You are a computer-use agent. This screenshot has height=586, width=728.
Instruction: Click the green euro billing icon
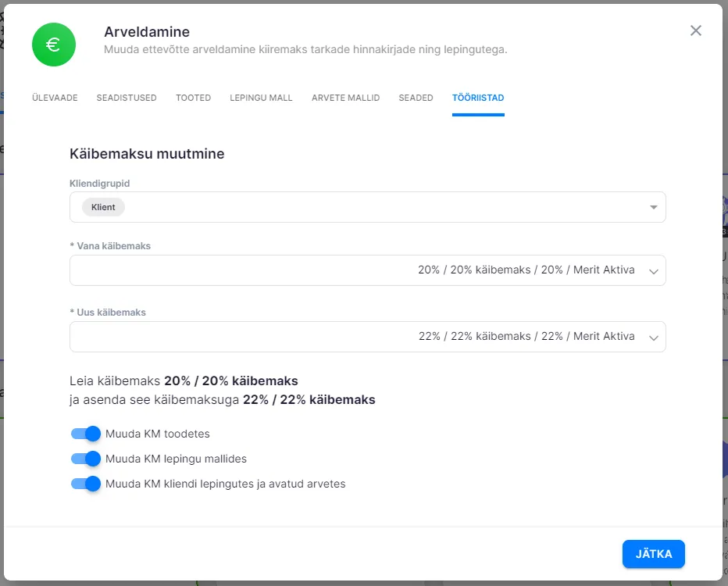tap(53, 45)
